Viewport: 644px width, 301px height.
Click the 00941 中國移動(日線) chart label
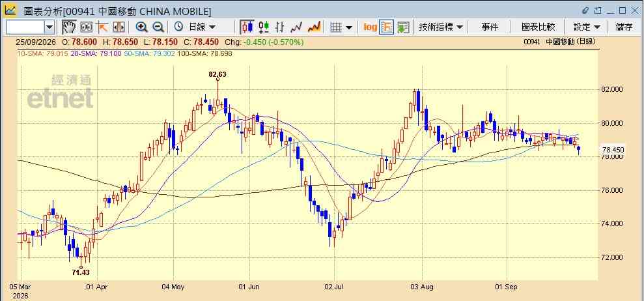(559, 42)
